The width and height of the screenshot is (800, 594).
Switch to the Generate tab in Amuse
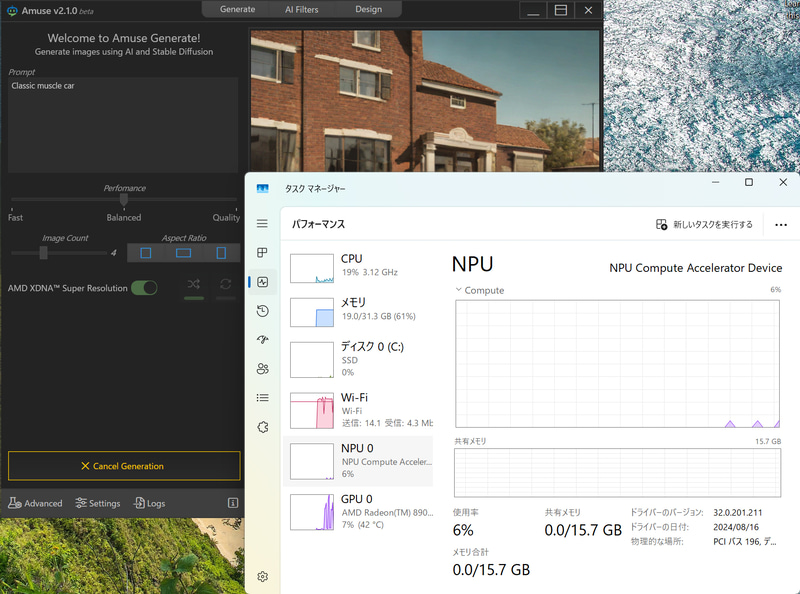coord(237,9)
